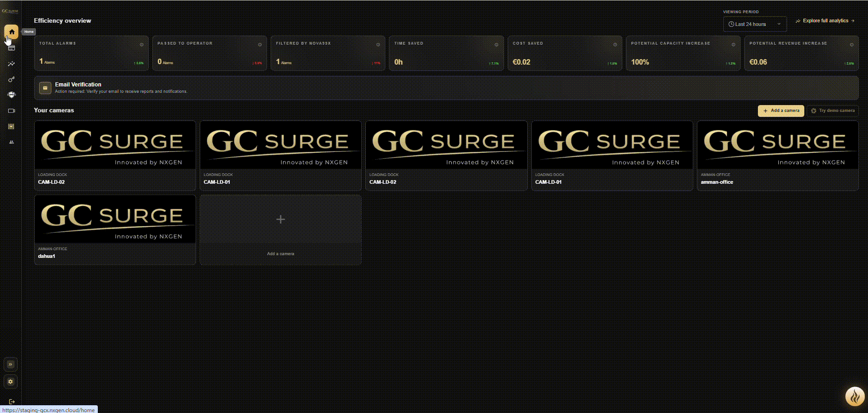This screenshot has width=868, height=413.
Task: Show info for Potential Revenue Increase card
Action: [x=852, y=45]
